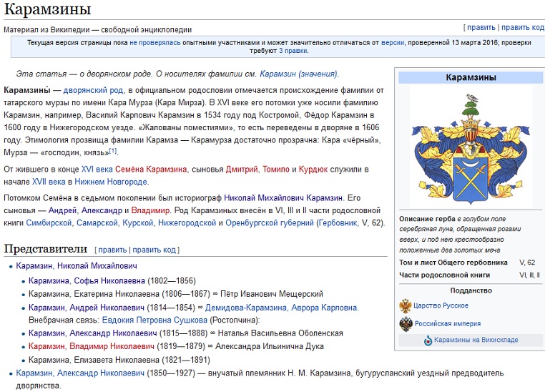545x392 pixels.
Task: Click 'Описание герба' label in infobox
Action: (x=427, y=220)
